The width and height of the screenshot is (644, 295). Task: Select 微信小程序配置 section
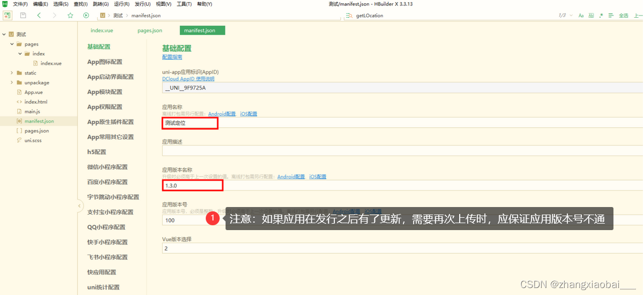click(108, 167)
